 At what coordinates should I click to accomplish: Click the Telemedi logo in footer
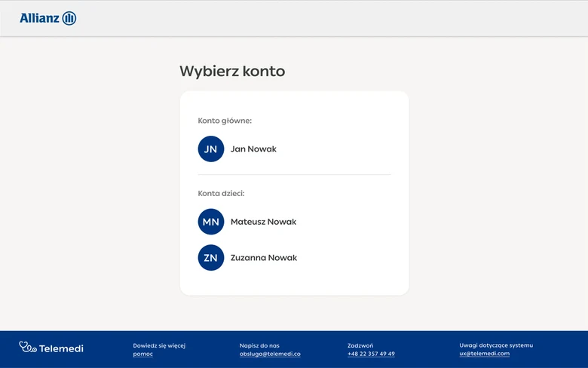tap(51, 348)
